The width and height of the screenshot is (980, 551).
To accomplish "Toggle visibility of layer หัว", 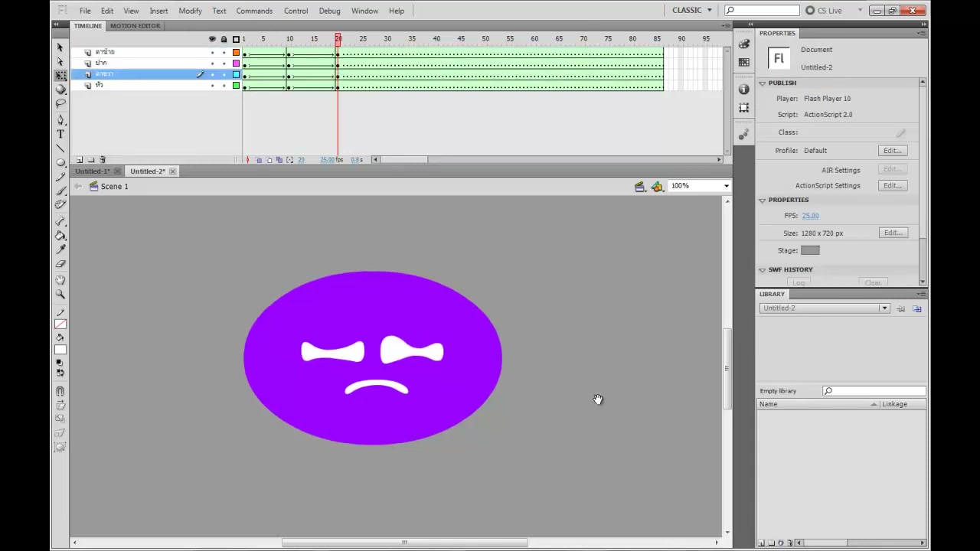I will [x=213, y=85].
